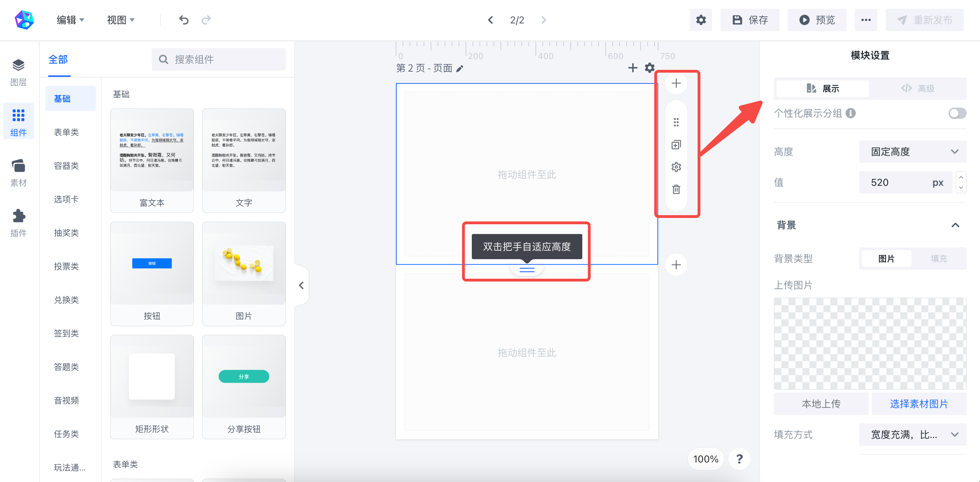Viewport: 980px width, 482px height.
Task: Open page settings gear beside page title
Action: click(x=650, y=68)
